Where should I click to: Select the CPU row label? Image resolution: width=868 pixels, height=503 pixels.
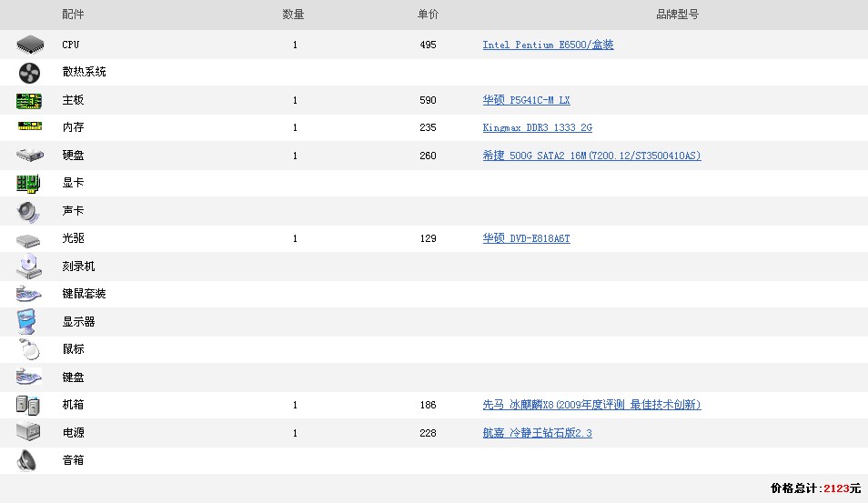coord(71,45)
